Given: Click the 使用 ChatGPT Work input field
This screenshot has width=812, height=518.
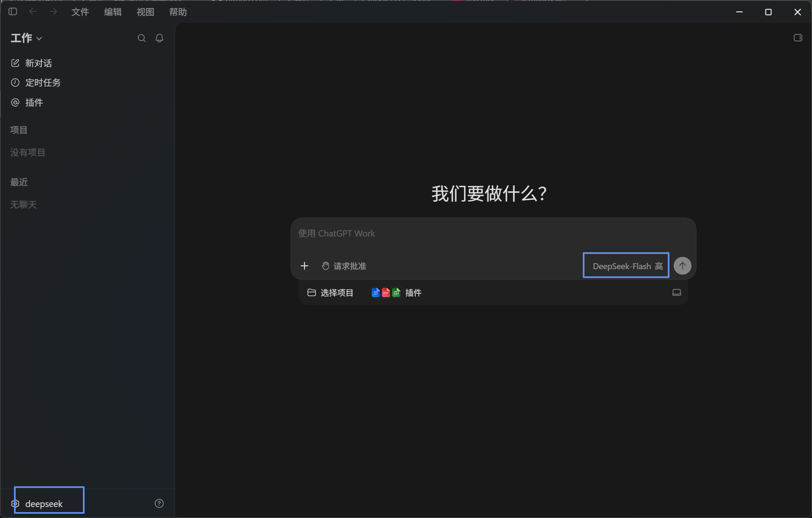Looking at the screenshot, I should 493,234.
